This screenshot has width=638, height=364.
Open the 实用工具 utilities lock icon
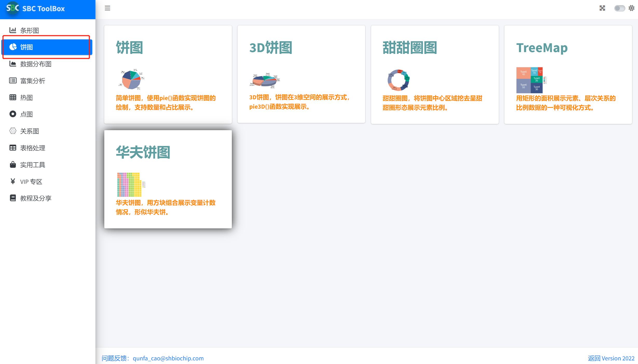13,164
